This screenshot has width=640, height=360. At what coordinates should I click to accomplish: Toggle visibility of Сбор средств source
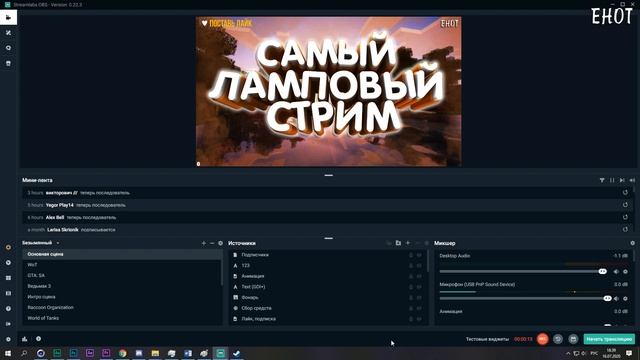(419, 308)
